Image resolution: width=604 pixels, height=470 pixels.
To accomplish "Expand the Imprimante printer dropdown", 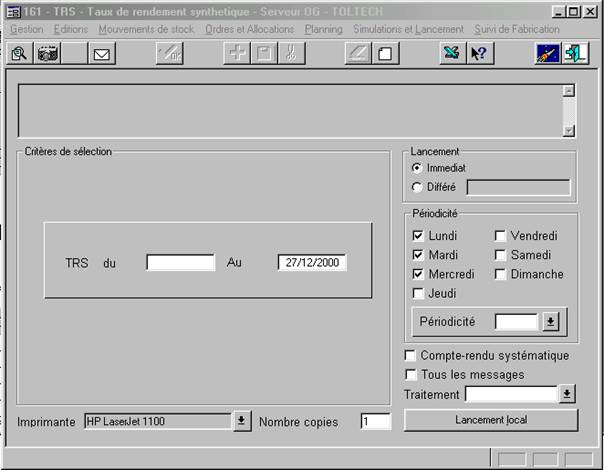I will coord(241,422).
